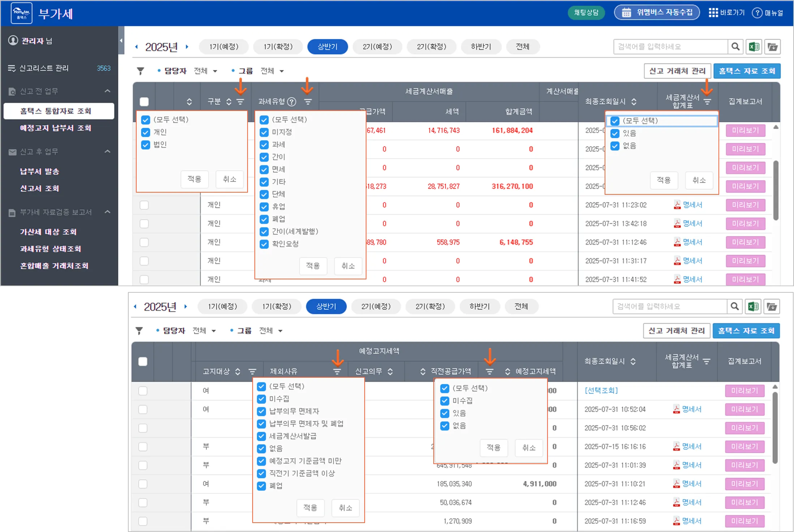Click the 과세유형 help question mark icon
This screenshot has height=532, width=794.
292,102
